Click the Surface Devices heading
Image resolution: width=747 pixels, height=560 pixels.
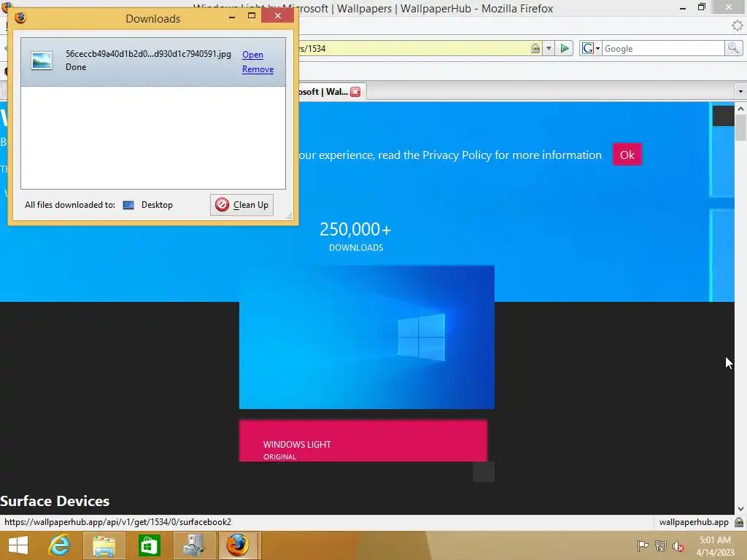55,501
